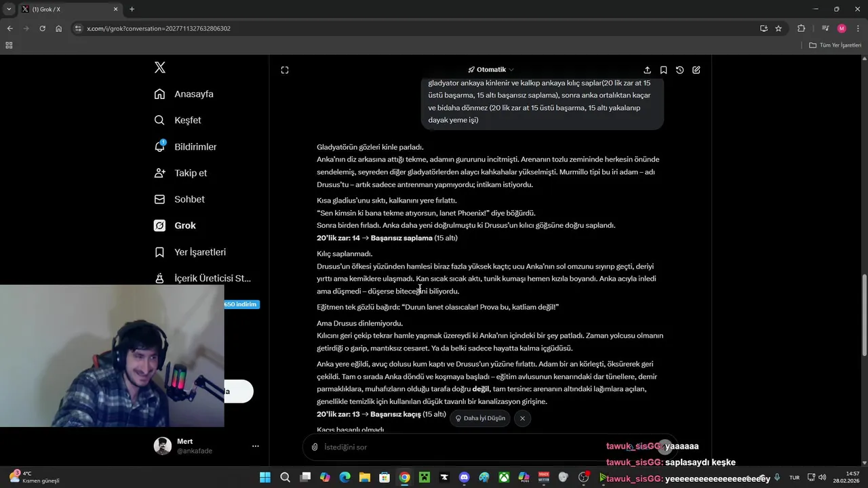Viewport: 868px width, 488px height.
Task: View site information icon in address bar
Action: tap(78, 28)
